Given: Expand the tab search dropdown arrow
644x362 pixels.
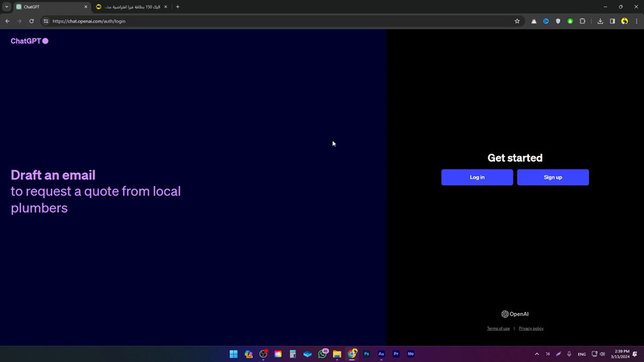Looking at the screenshot, I should pyautogui.click(x=6, y=6).
